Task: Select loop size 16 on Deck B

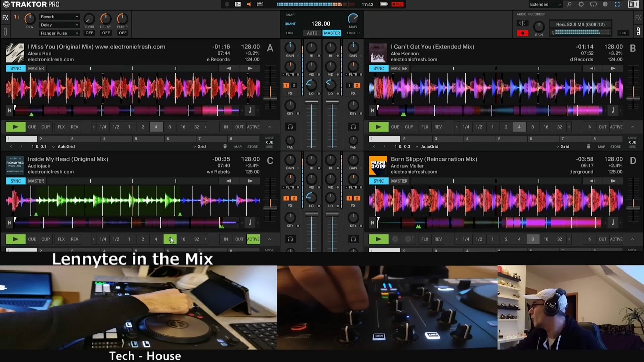Action: pyautogui.click(x=546, y=127)
